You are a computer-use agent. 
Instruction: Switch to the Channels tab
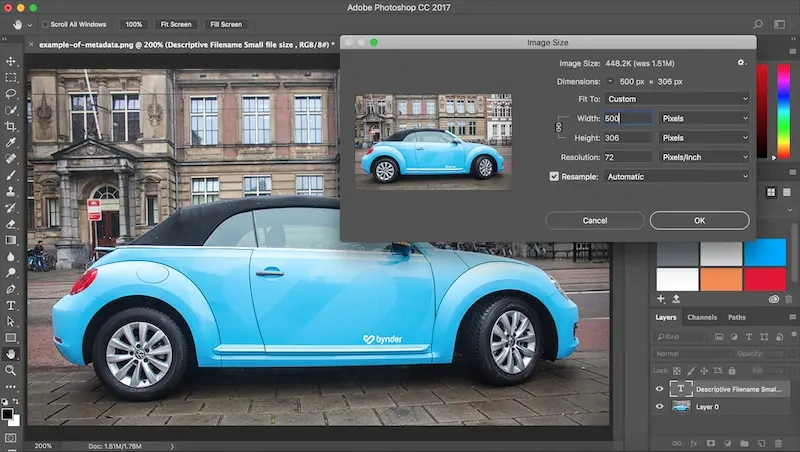coord(702,318)
